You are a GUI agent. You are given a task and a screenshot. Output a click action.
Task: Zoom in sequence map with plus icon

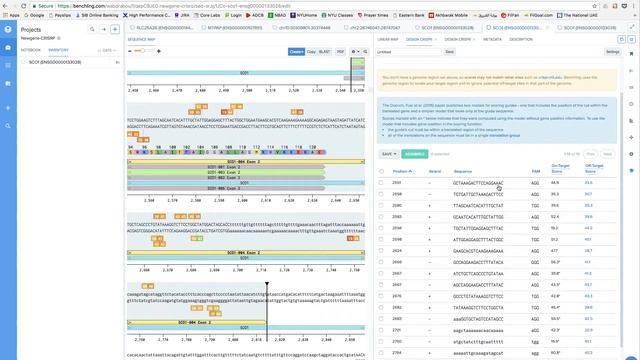coord(159,51)
